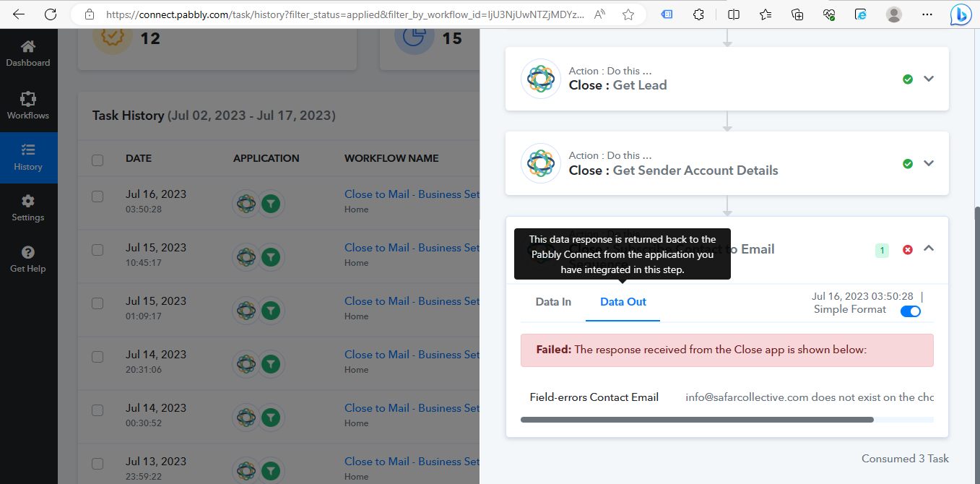Expand the Get Sender Account Details step

point(929,163)
